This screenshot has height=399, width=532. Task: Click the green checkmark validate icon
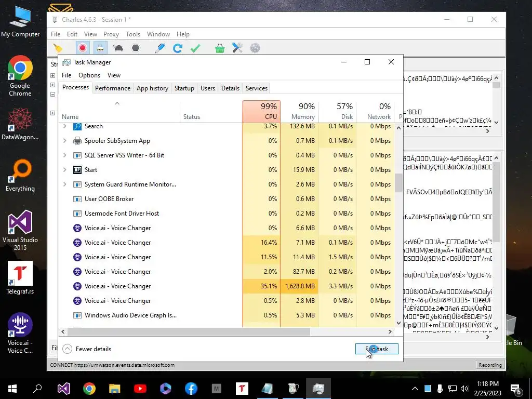click(195, 48)
